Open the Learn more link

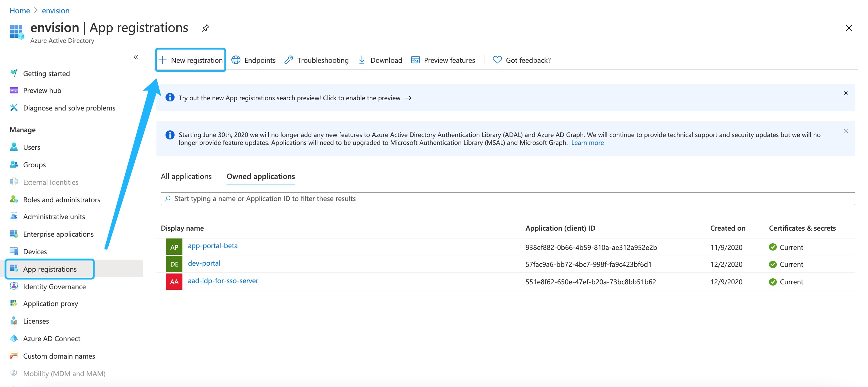tap(587, 143)
